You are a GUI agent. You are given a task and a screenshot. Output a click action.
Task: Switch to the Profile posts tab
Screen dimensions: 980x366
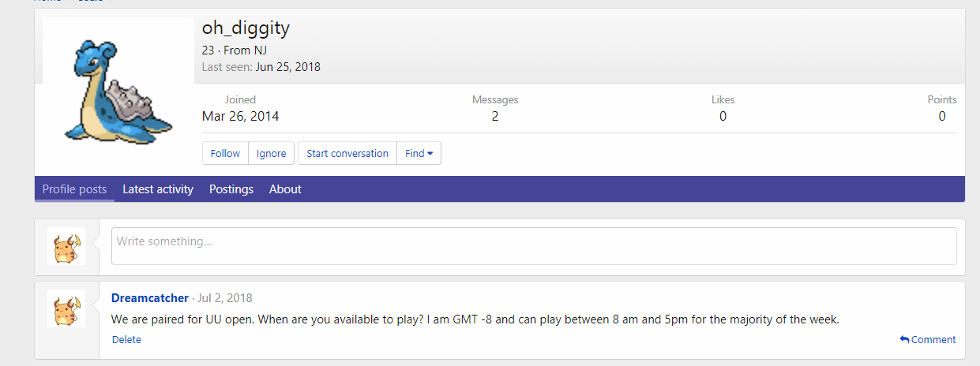click(x=74, y=189)
